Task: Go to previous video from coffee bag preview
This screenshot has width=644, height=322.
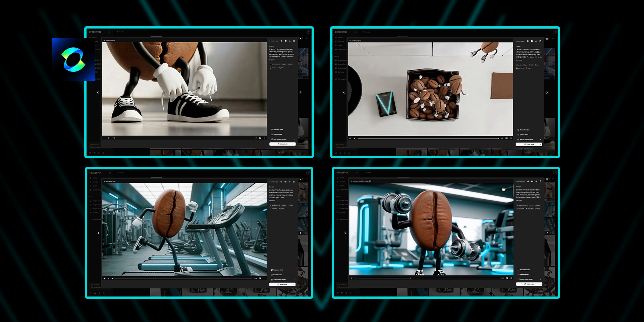Action: pos(344,93)
